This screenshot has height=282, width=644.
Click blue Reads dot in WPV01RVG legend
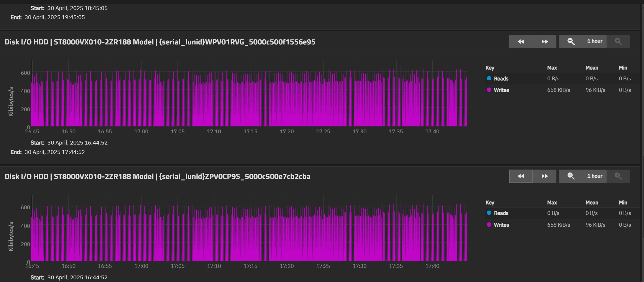pos(489,78)
